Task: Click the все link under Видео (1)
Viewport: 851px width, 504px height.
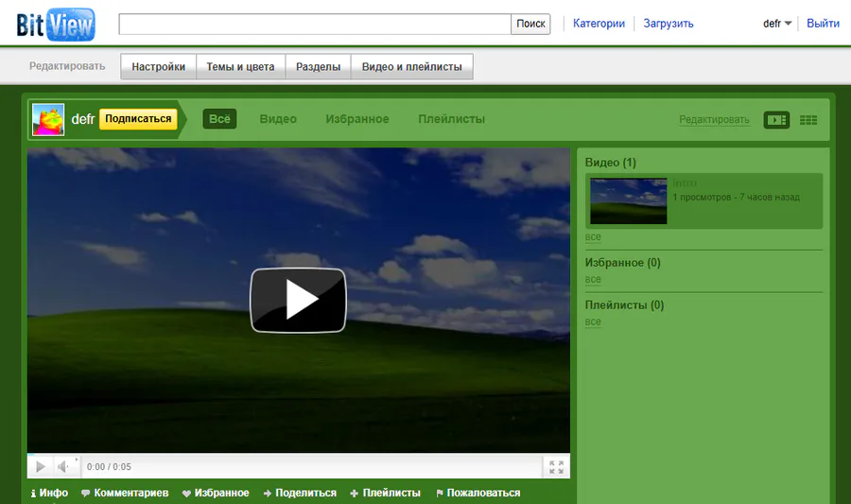Action: click(x=593, y=237)
